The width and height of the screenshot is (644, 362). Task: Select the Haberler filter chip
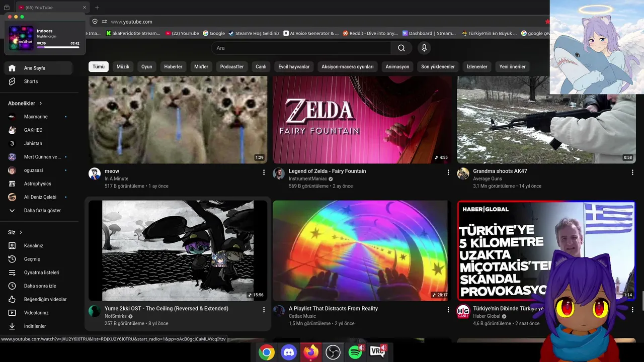[x=173, y=66]
